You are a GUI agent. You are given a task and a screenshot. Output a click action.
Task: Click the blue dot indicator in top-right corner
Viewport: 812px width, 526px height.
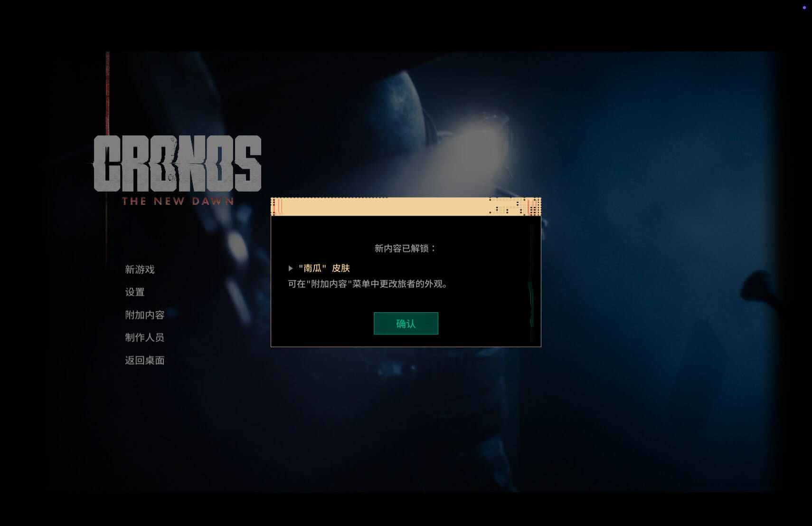click(804, 8)
